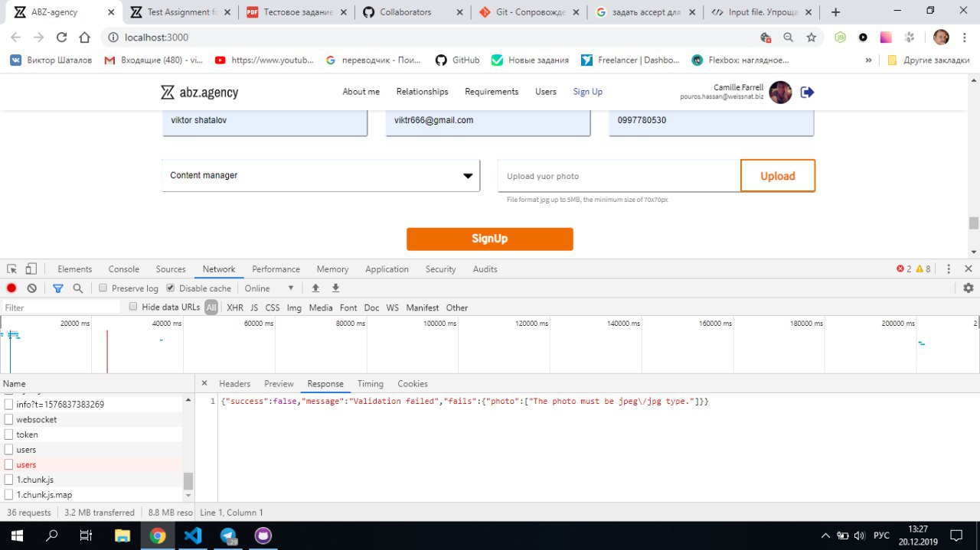The height and width of the screenshot is (550, 980).
Task: Tick the Hide data URLs checkbox
Action: click(133, 307)
